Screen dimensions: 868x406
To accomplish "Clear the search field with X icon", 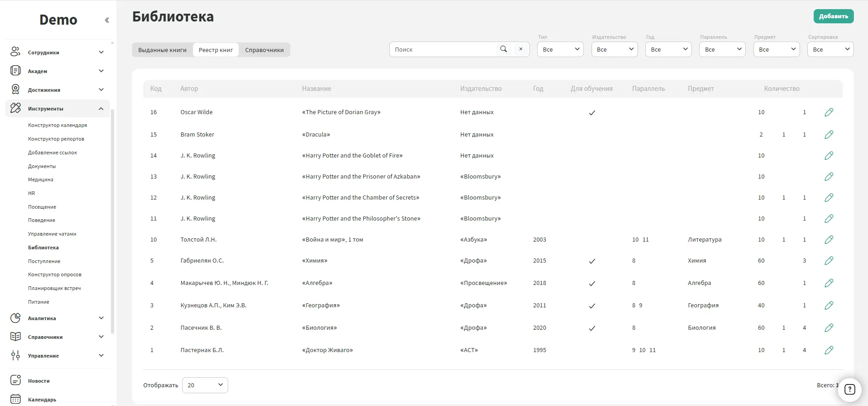I will (521, 49).
